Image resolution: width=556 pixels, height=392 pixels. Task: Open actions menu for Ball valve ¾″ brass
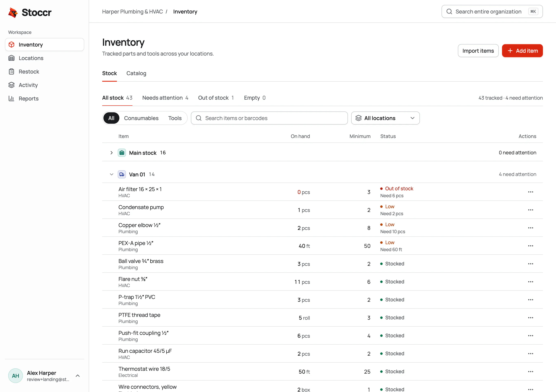point(530,264)
